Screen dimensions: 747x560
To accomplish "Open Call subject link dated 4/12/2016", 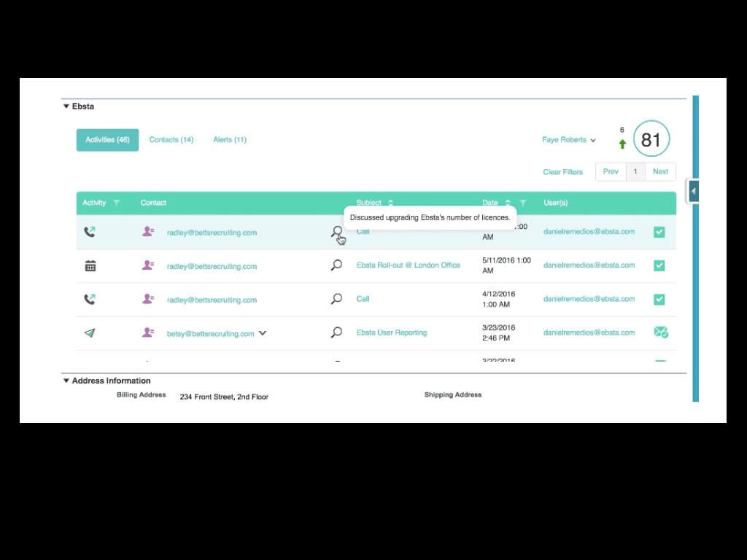I will [363, 299].
